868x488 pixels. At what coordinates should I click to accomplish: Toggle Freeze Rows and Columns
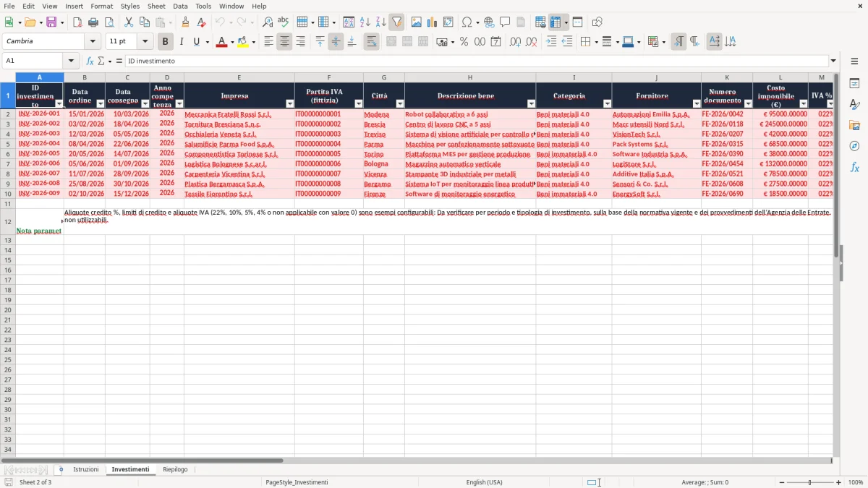pos(556,22)
